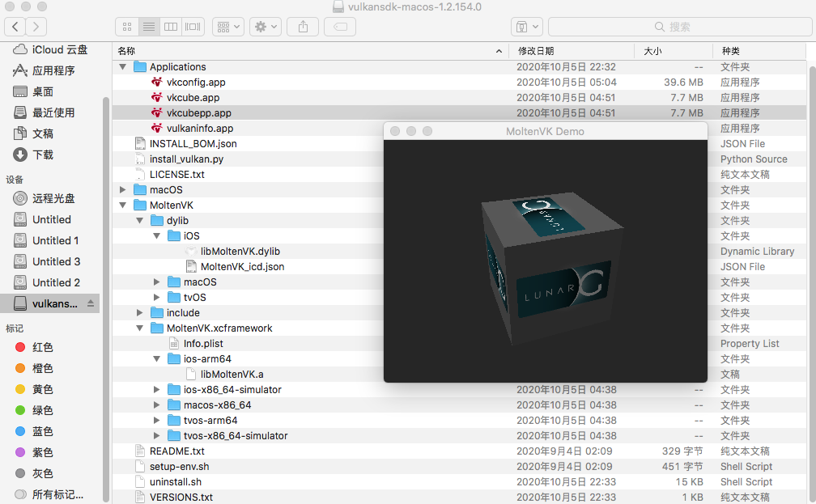The height and width of the screenshot is (504, 816).
Task: Open 最近使用 in the sidebar
Action: point(44,112)
